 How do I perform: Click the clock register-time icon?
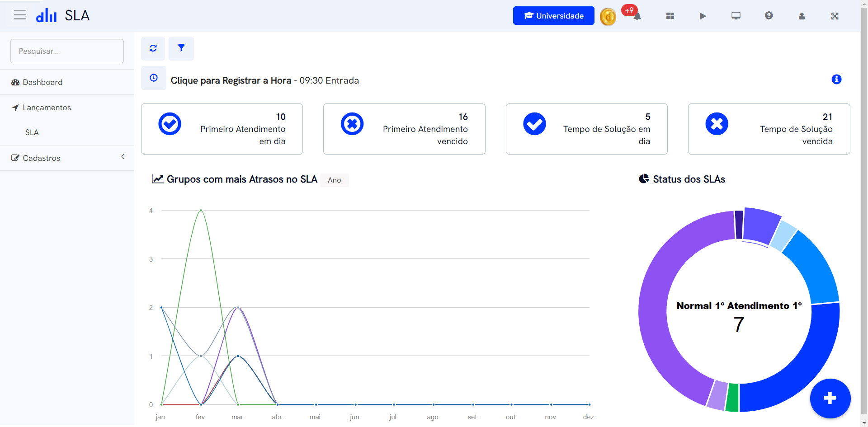pos(154,78)
